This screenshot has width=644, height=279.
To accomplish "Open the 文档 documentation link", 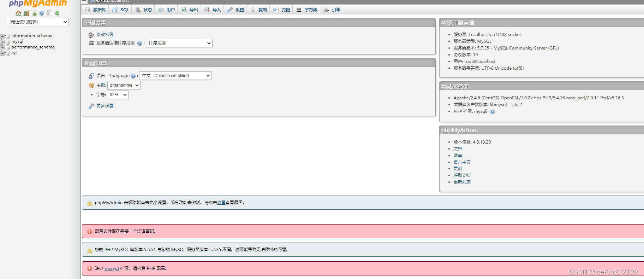I will click(458, 149).
